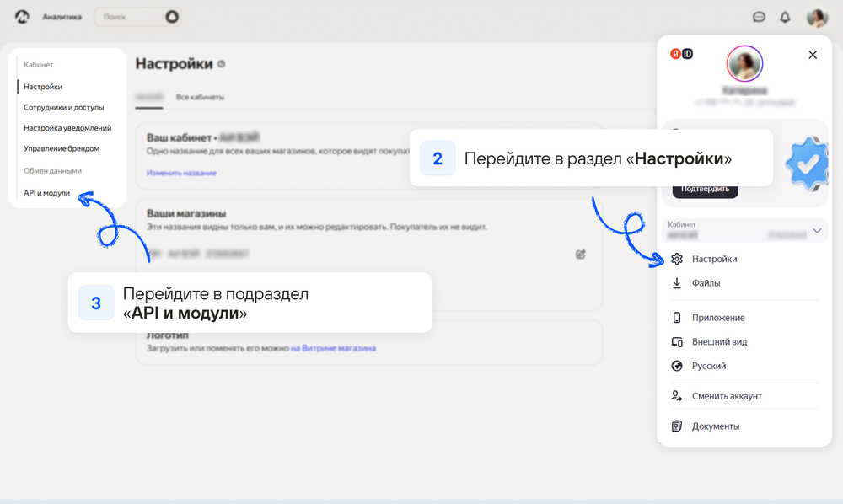Image resolution: width=843 pixels, height=504 pixels.
Task: Open Файлы in profile panel
Action: [706, 283]
